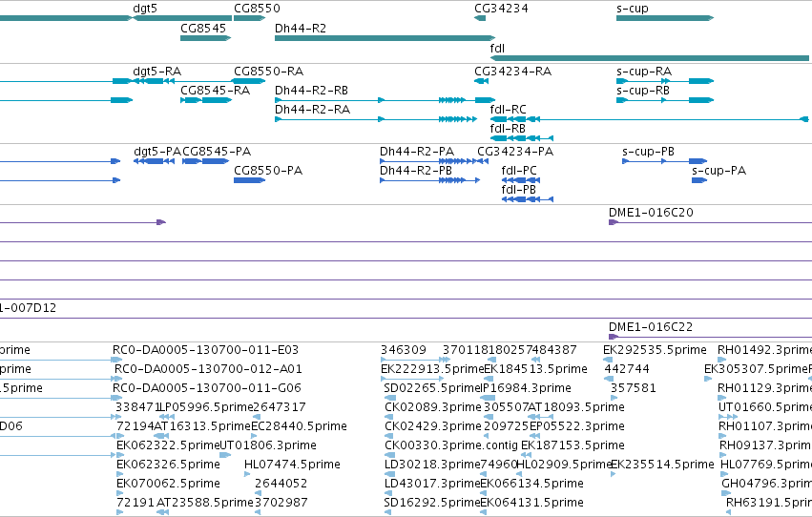Select the 357581 EST label
This screenshot has width=812, height=517.
coord(633,387)
